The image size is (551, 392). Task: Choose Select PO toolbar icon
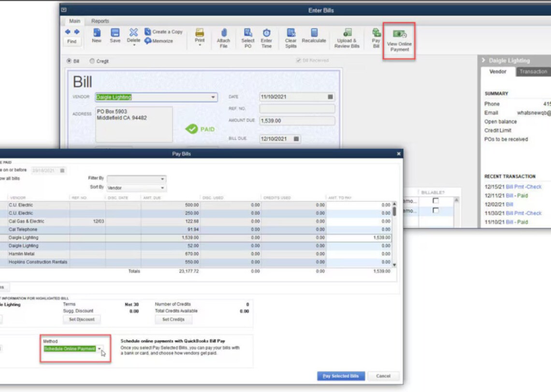[x=248, y=38]
